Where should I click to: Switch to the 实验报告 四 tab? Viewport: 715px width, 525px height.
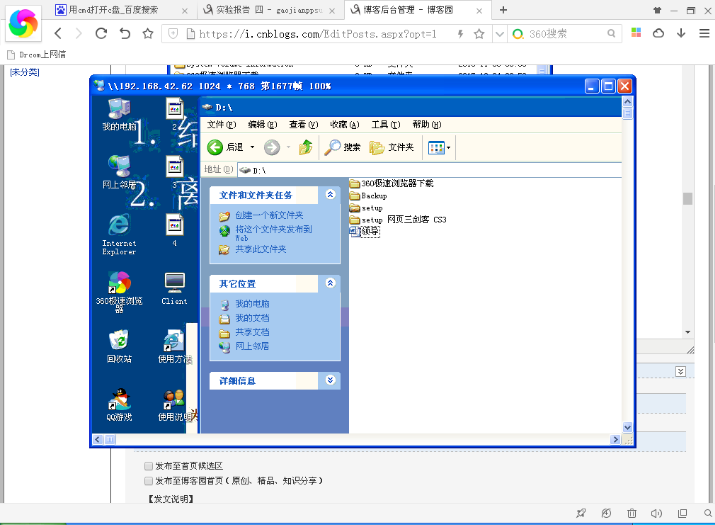click(x=269, y=10)
